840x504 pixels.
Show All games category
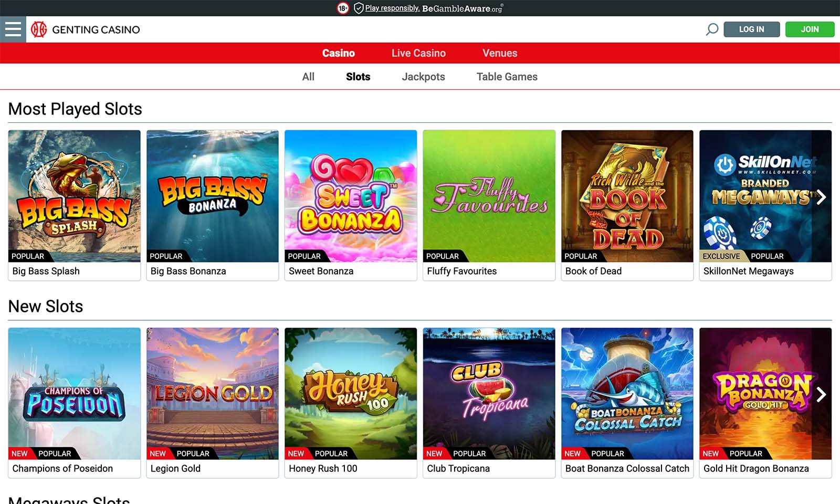click(308, 77)
